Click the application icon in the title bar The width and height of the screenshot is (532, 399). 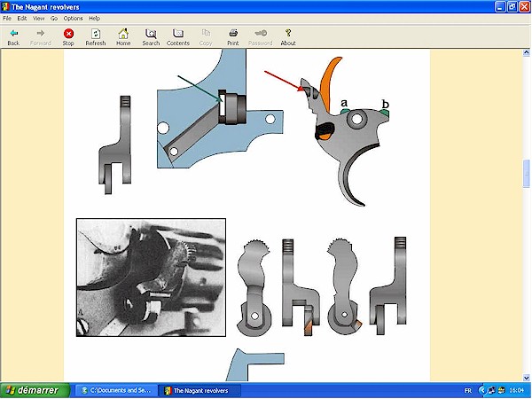click(5, 7)
